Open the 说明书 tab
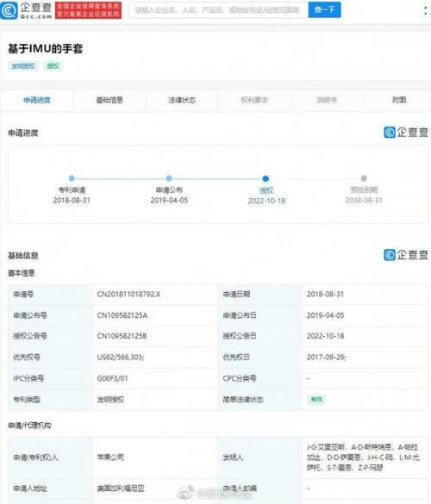Screen dimensions: 431x504 click(x=327, y=100)
